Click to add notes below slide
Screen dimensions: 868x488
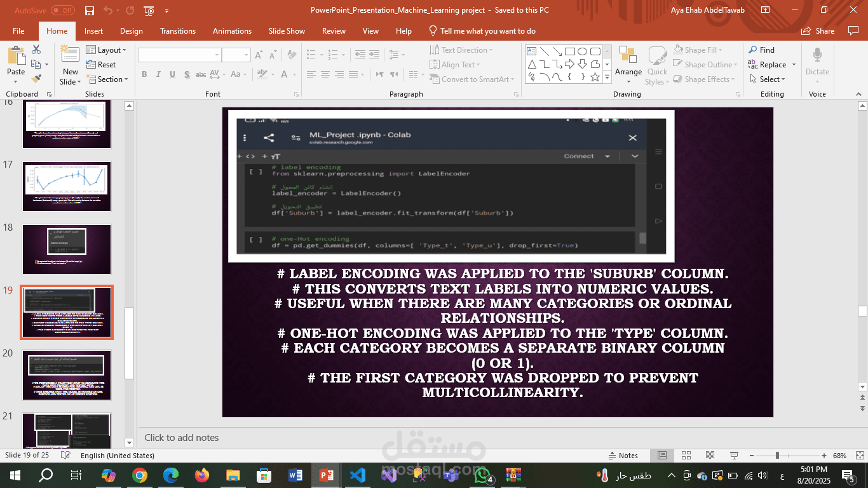[x=182, y=437]
